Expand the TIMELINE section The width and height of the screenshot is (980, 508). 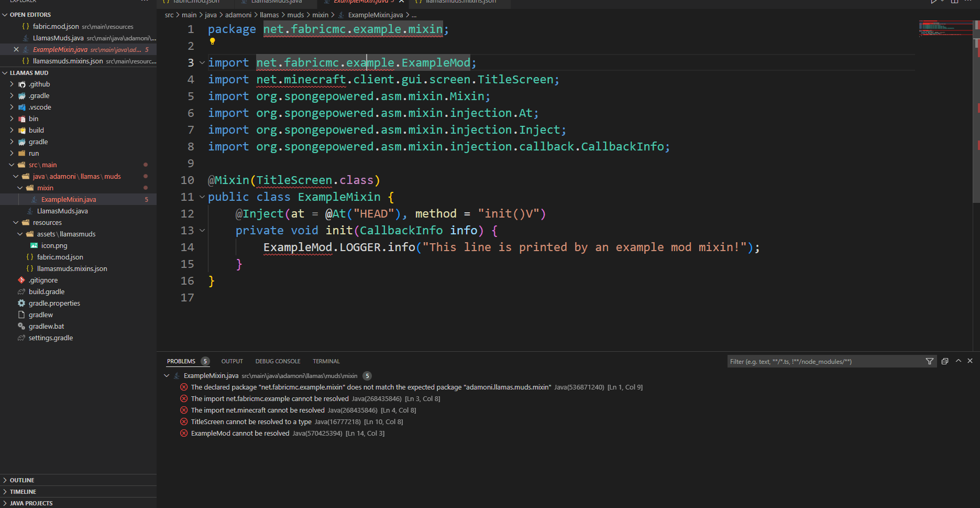5,492
